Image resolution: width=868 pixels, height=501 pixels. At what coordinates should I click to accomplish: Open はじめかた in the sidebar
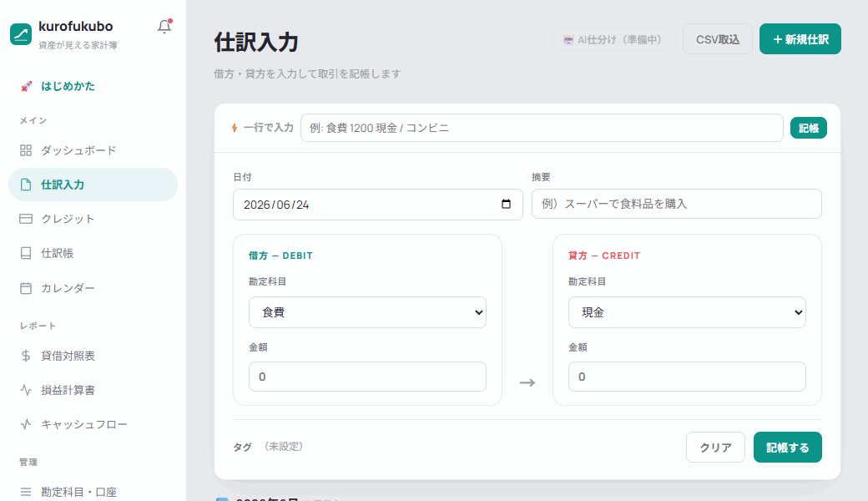93,86
